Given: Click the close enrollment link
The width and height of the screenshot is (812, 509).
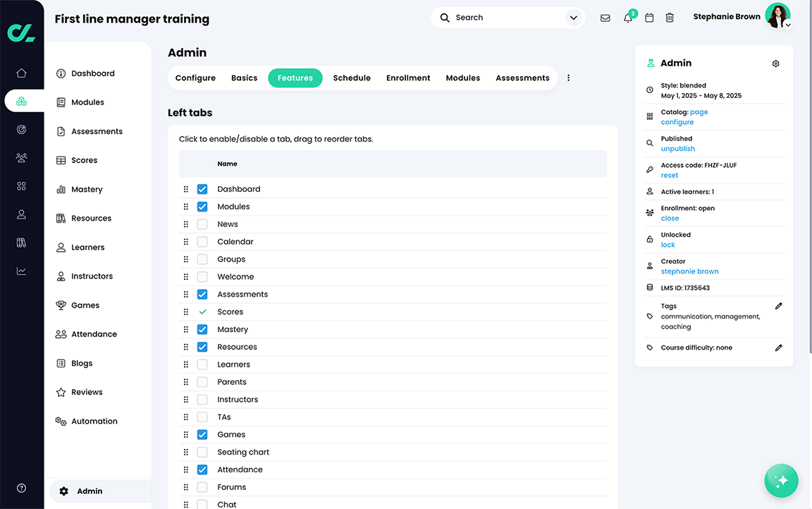Looking at the screenshot, I should click(670, 218).
